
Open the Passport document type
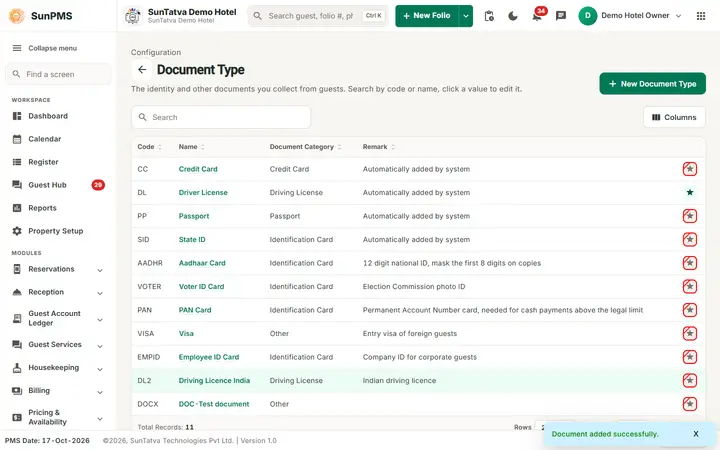[x=194, y=216]
